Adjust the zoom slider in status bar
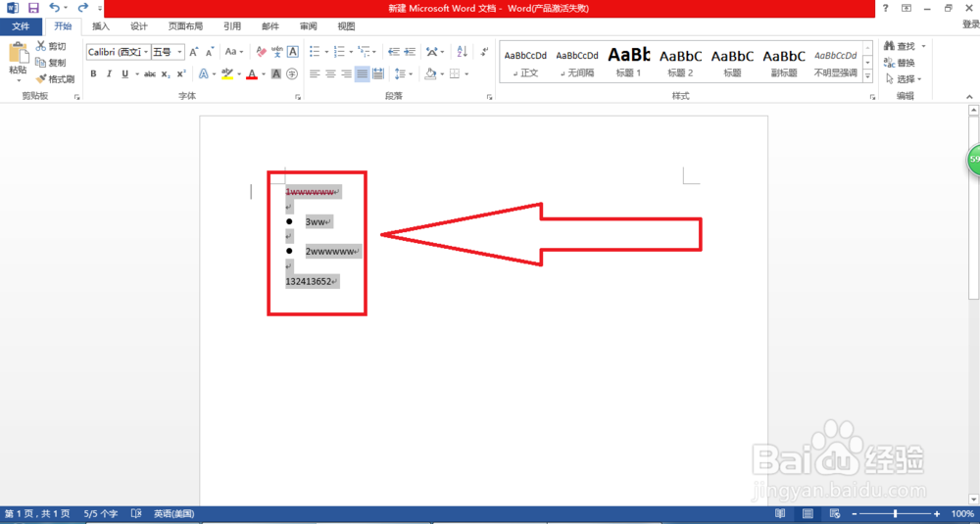The height and width of the screenshot is (524, 980). 895,513
